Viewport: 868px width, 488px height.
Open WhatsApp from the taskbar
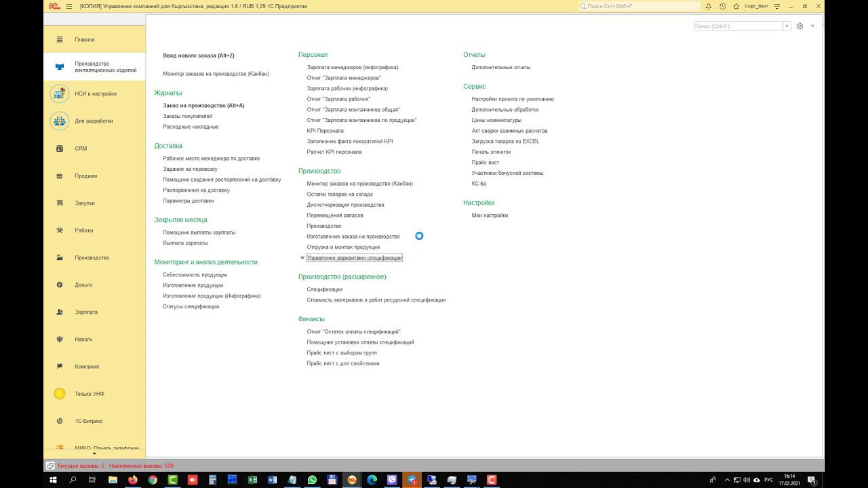click(x=312, y=480)
